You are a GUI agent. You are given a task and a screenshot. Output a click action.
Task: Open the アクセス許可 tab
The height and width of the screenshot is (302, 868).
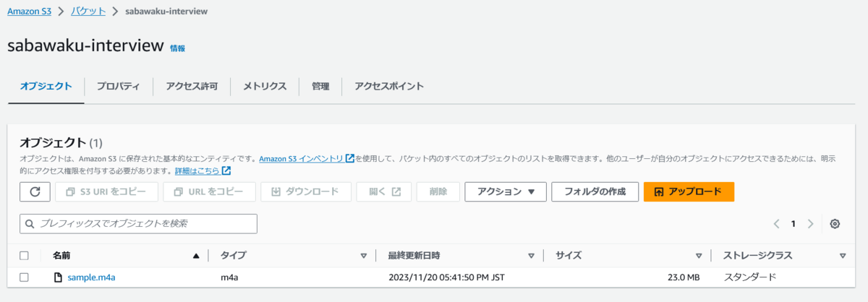tap(192, 86)
